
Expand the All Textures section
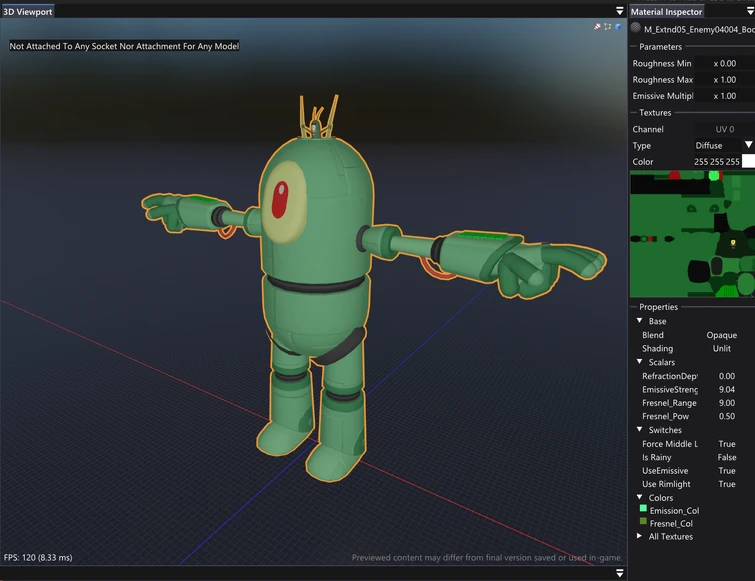pos(640,536)
